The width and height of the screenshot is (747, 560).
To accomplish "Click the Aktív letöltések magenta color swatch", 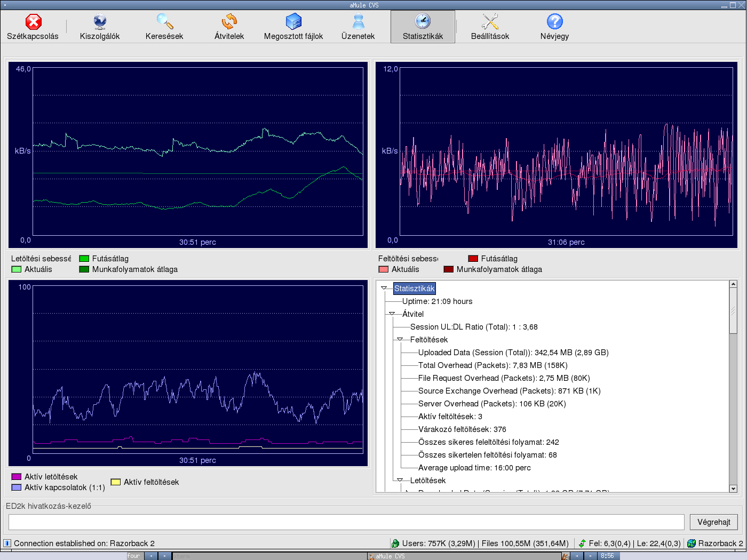I will (17, 477).
